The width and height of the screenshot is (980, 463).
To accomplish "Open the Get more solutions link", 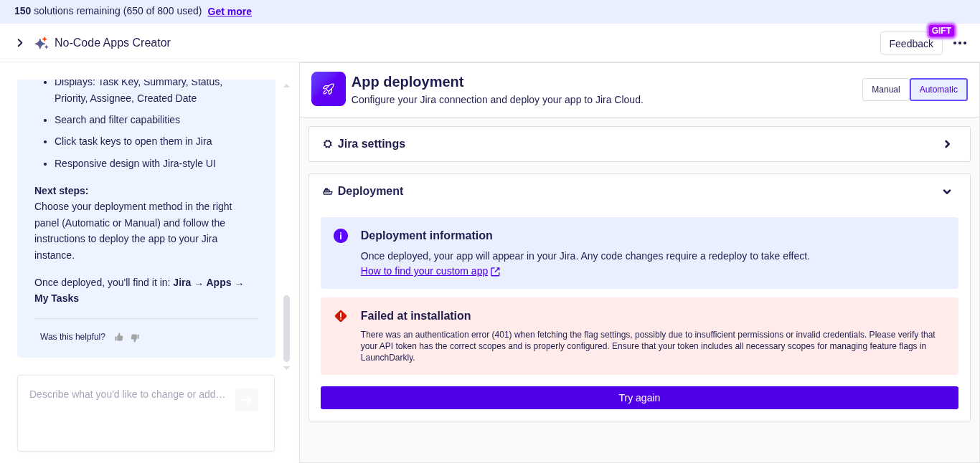I will [x=230, y=11].
